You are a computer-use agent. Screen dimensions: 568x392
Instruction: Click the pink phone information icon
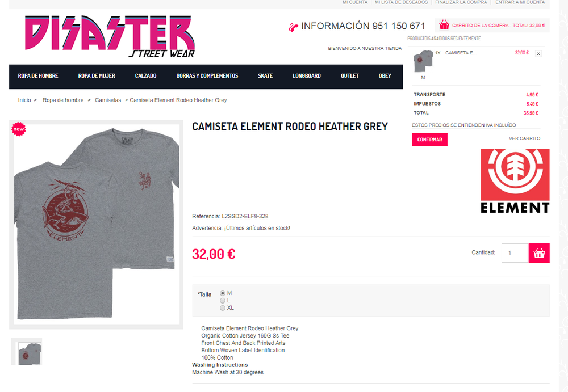tap(293, 27)
